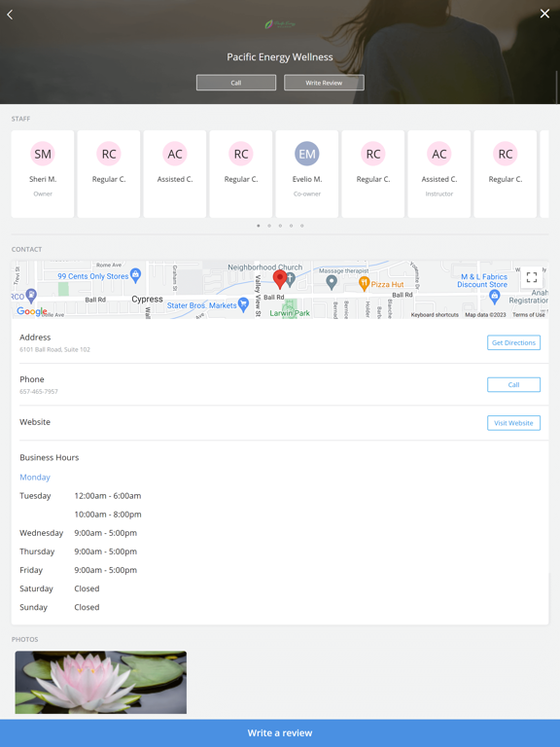Open map Keyboard shortcuts
560x747 pixels.
click(x=435, y=315)
